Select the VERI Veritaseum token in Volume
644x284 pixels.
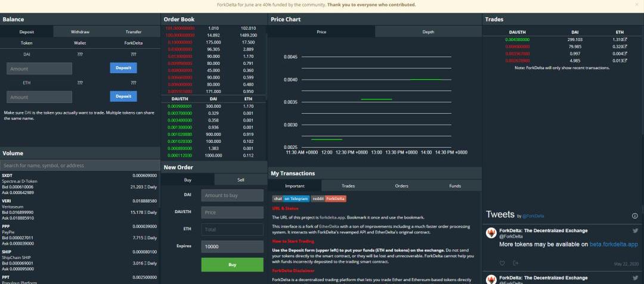coord(79,210)
